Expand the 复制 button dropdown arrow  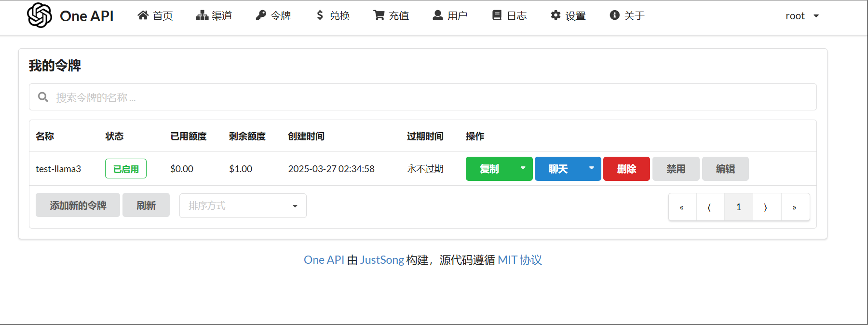click(x=523, y=168)
